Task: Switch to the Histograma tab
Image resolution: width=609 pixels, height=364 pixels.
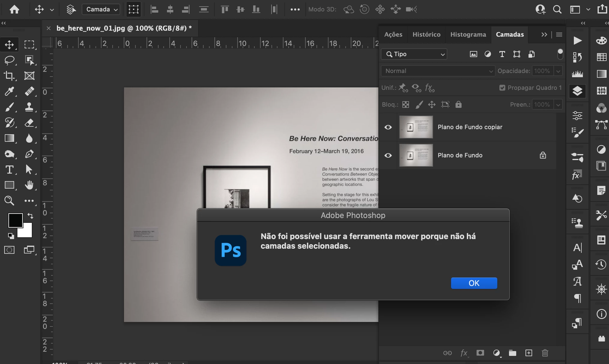Action: 468,35
